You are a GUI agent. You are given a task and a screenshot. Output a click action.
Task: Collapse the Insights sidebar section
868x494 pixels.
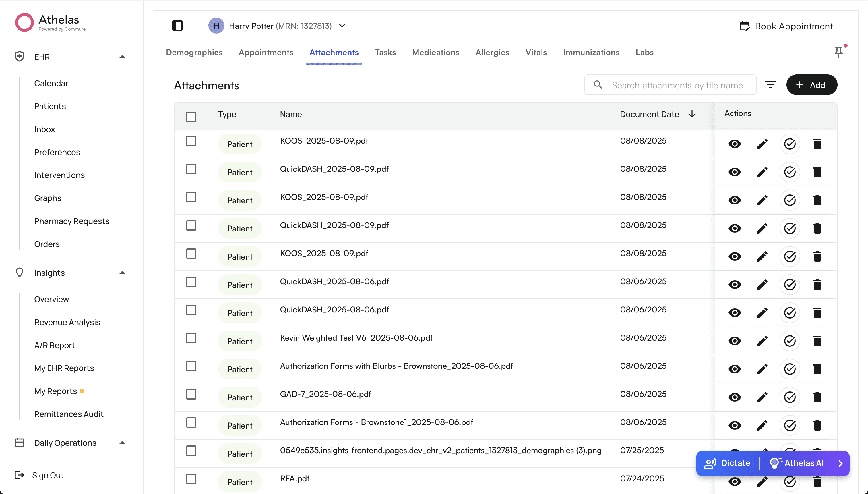(x=122, y=273)
